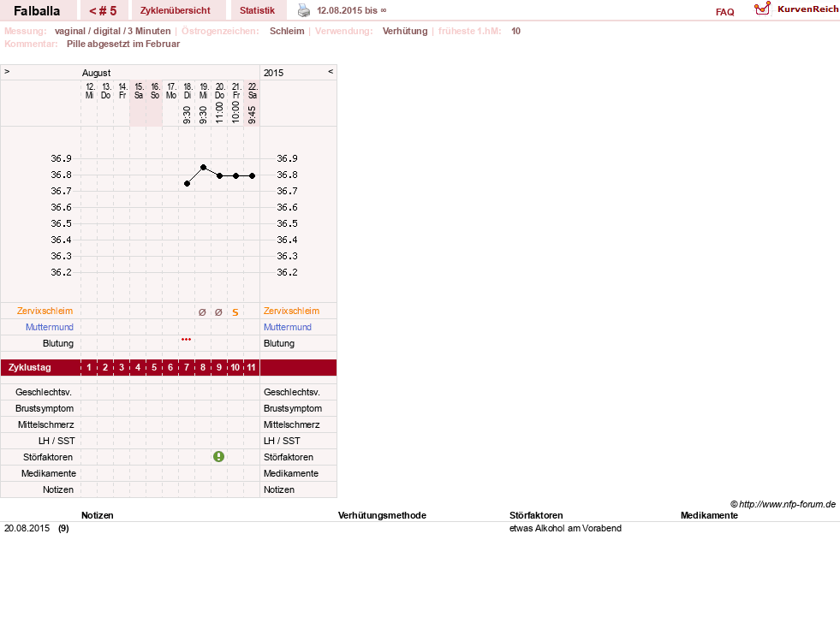The image size is (840, 617).
Task: Click the printer icon
Action: point(304,10)
